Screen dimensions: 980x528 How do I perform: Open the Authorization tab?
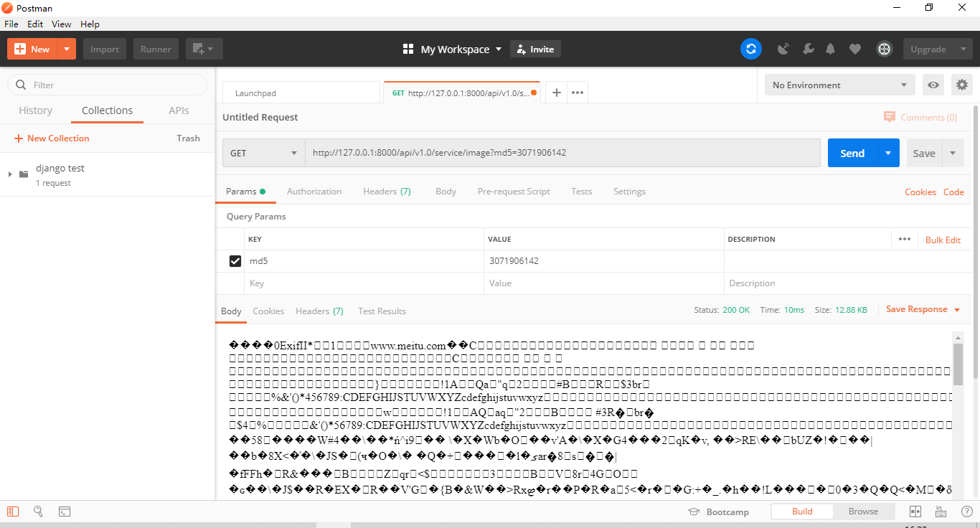[x=314, y=192]
